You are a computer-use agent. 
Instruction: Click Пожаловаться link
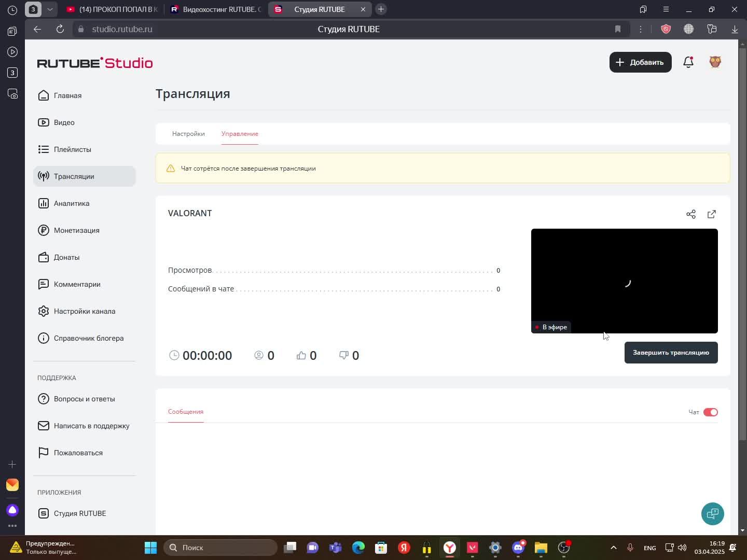point(84,453)
